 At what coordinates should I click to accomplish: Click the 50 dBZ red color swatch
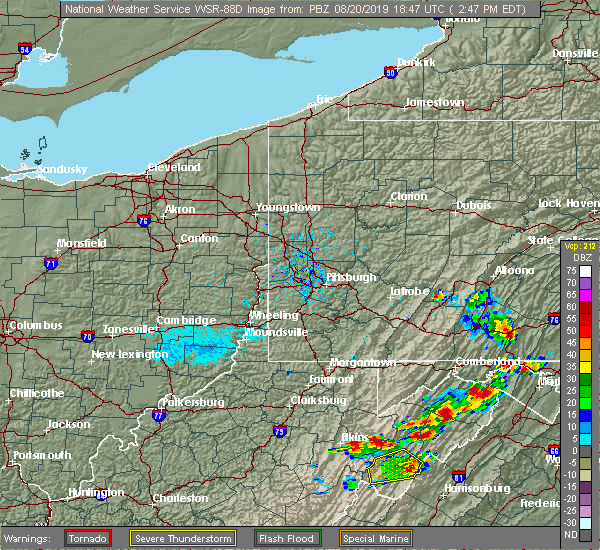pyautogui.click(x=585, y=331)
